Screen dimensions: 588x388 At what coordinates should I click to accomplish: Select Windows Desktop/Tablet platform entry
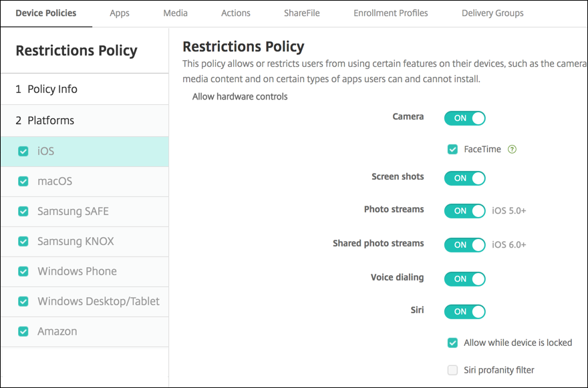pos(98,301)
